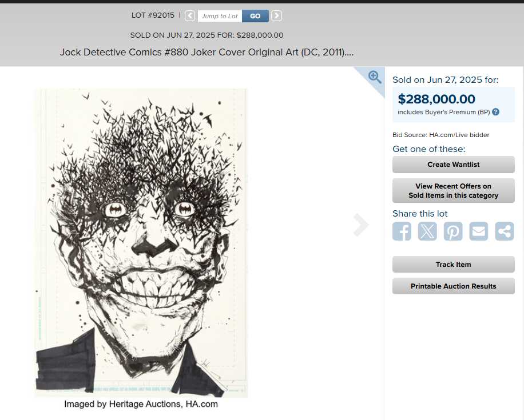Share this lot on Facebook
524x420 pixels.
tap(402, 231)
